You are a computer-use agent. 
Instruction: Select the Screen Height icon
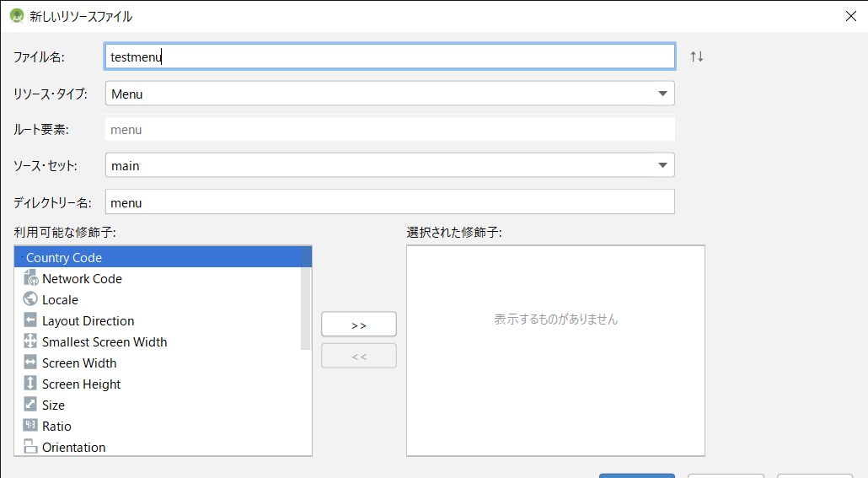30,384
